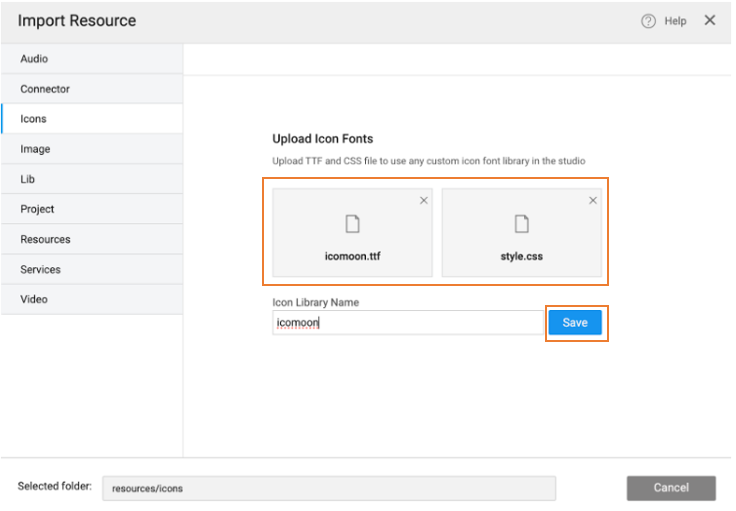Remove the style.css uploaded file

(593, 201)
